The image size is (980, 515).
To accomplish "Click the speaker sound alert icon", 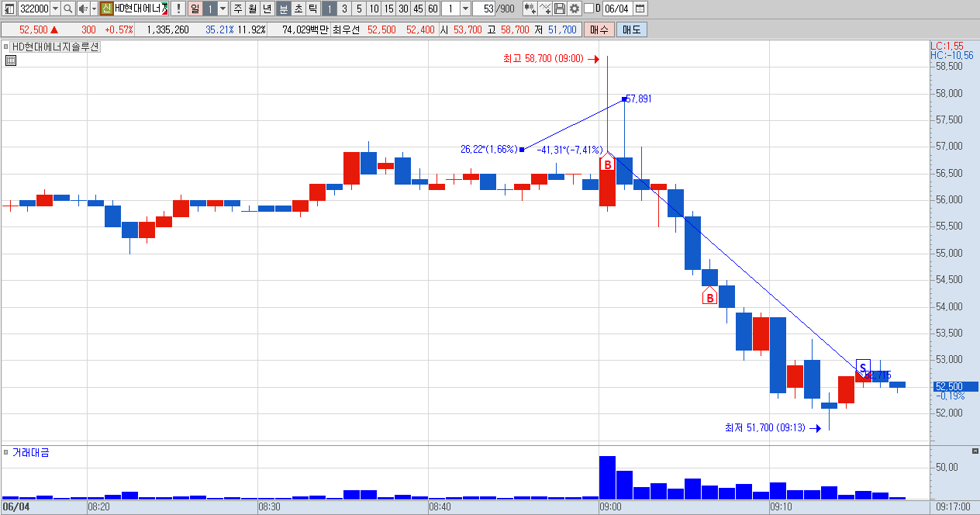I will click(x=84, y=9).
